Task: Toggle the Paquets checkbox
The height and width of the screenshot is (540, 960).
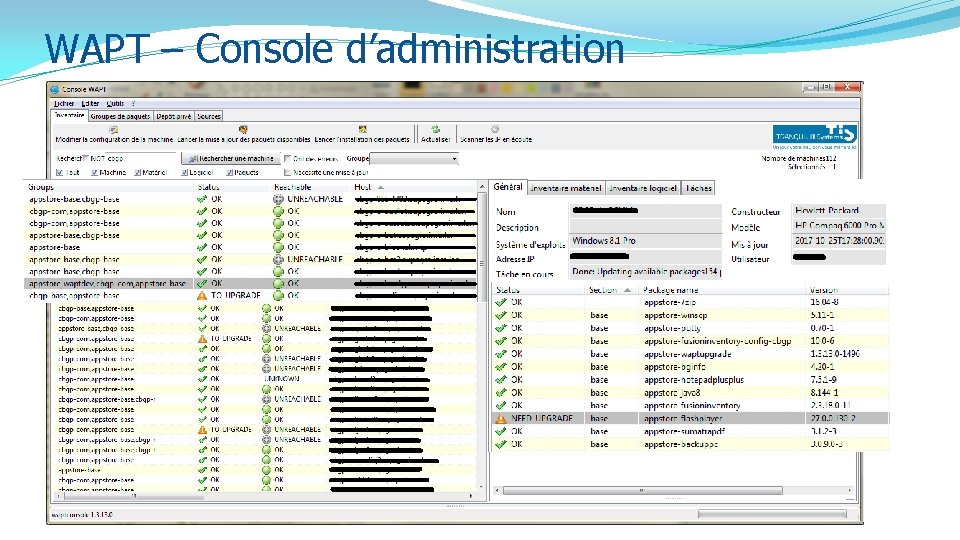Action: pyautogui.click(x=230, y=173)
